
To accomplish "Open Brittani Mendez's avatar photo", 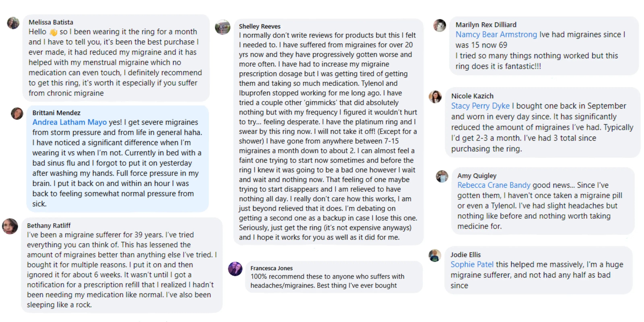I will (x=17, y=114).
